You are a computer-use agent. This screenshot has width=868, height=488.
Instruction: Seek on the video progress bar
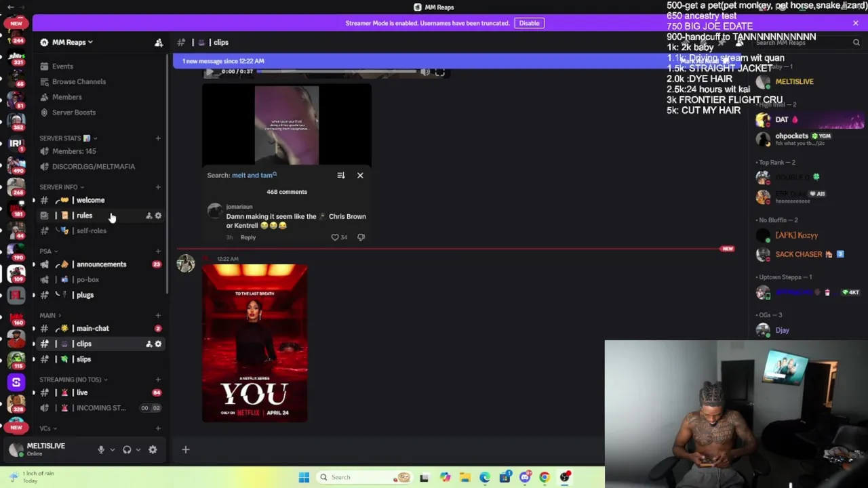click(x=336, y=71)
